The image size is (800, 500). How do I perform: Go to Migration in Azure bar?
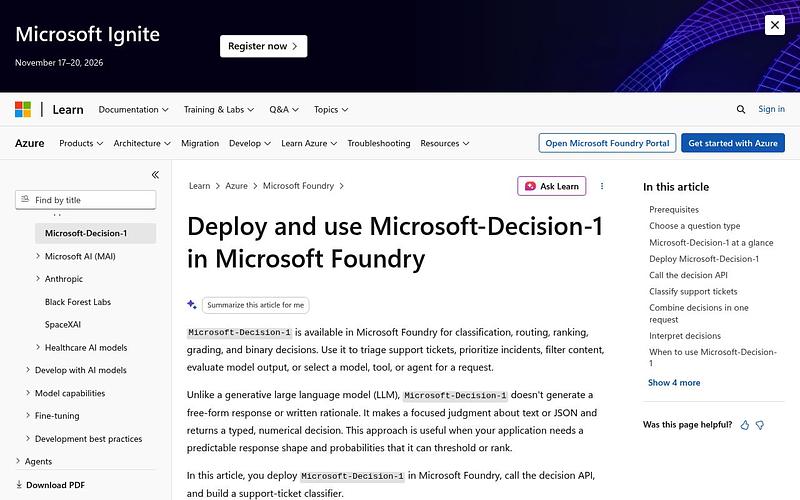coord(200,143)
